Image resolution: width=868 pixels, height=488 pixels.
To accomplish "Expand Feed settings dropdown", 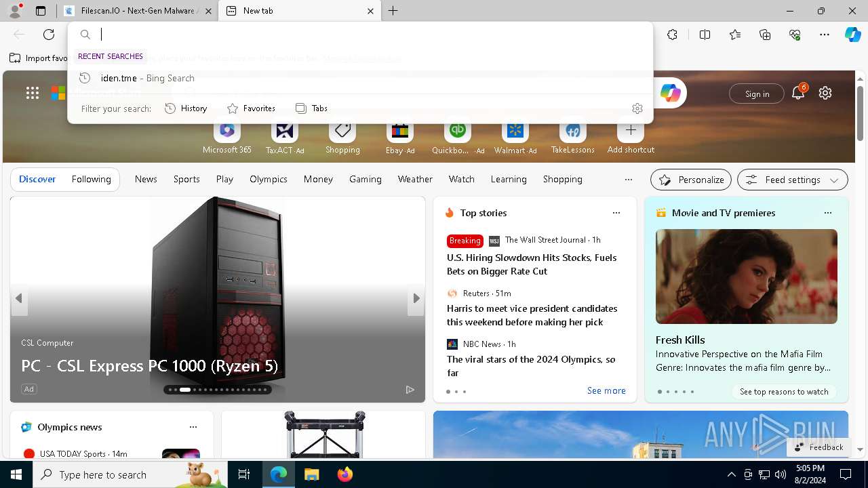I will tap(793, 180).
